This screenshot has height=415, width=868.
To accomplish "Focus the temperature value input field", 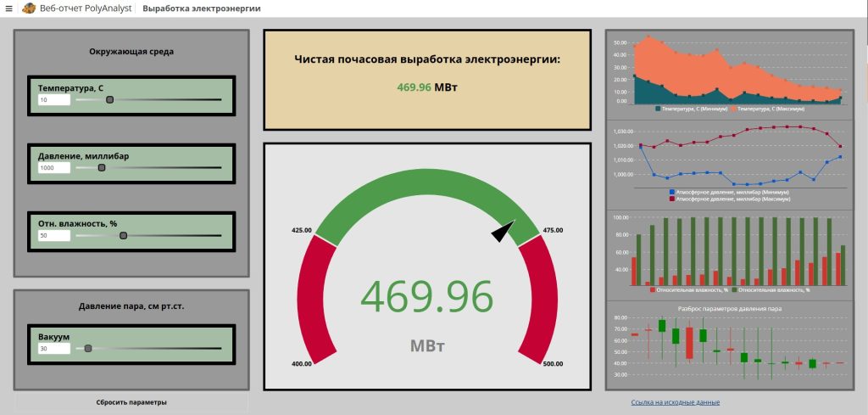I will point(53,100).
